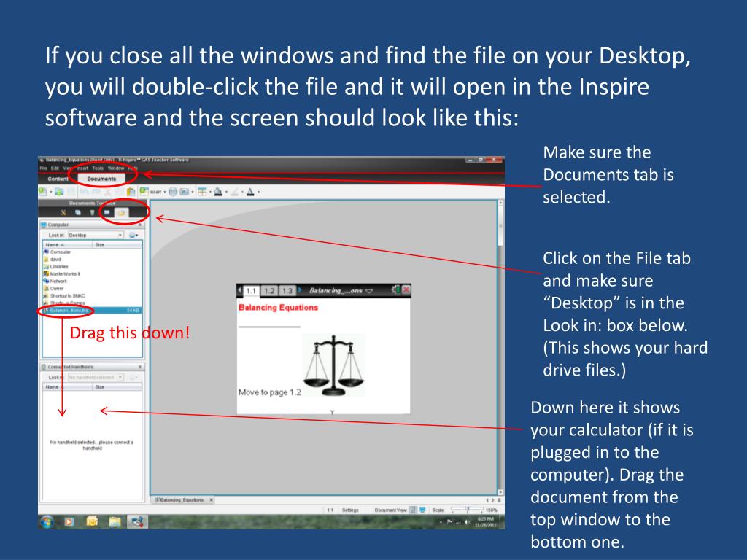The image size is (747, 560).
Task: Open Utilities book icon in toolbox
Action: tap(107, 212)
